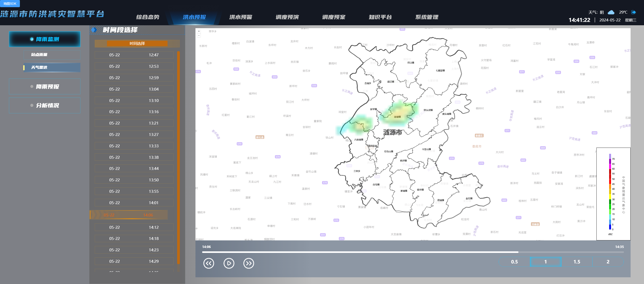Open the 洪水预警 tab
Image resolution: width=644 pixels, height=284 pixels.
coord(241,17)
